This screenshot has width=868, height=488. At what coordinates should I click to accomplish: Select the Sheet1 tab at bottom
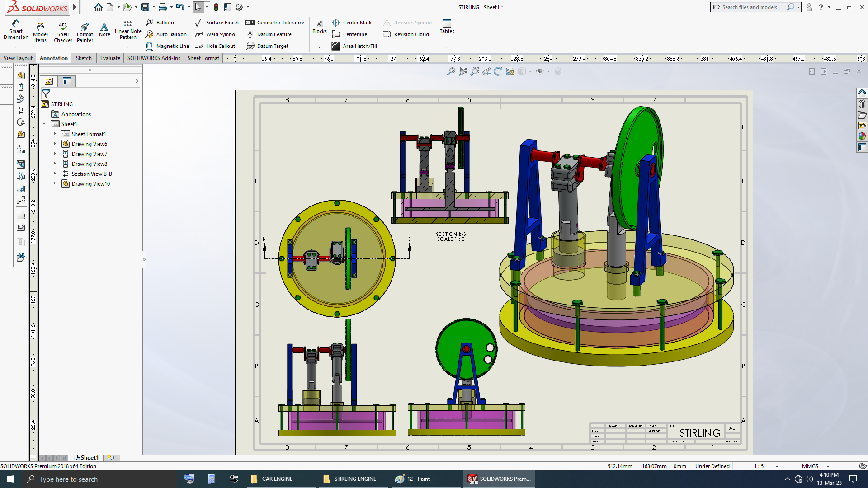[86, 458]
